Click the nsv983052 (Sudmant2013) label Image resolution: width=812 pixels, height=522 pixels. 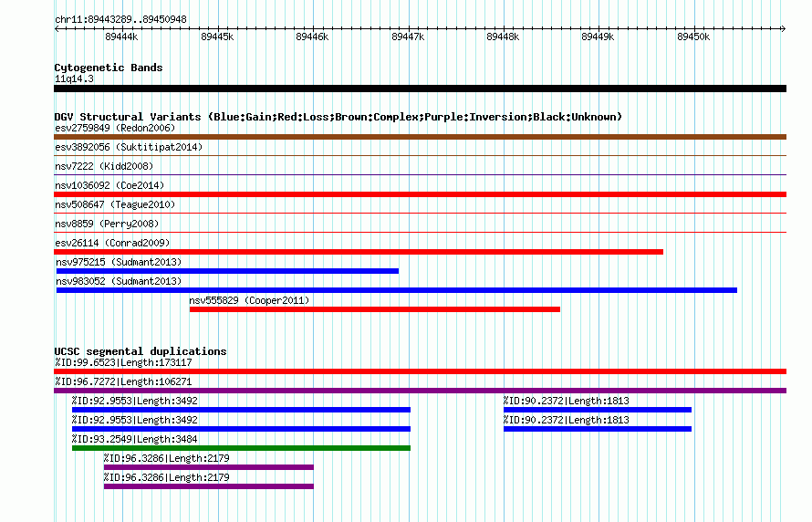[x=119, y=281]
